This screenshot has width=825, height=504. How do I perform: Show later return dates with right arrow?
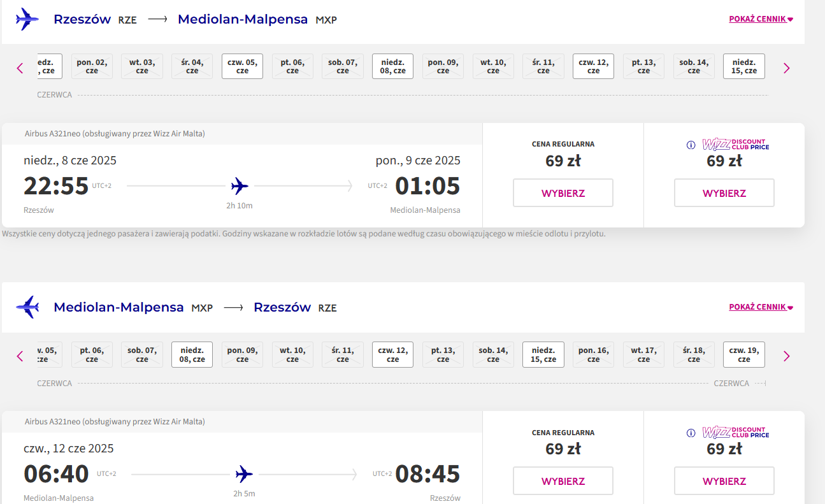click(786, 356)
